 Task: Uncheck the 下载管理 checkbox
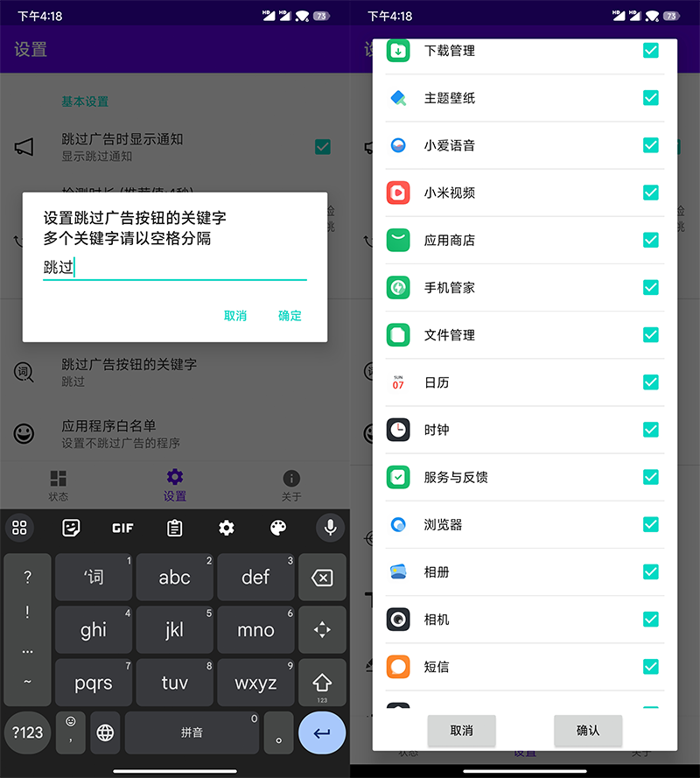[650, 51]
